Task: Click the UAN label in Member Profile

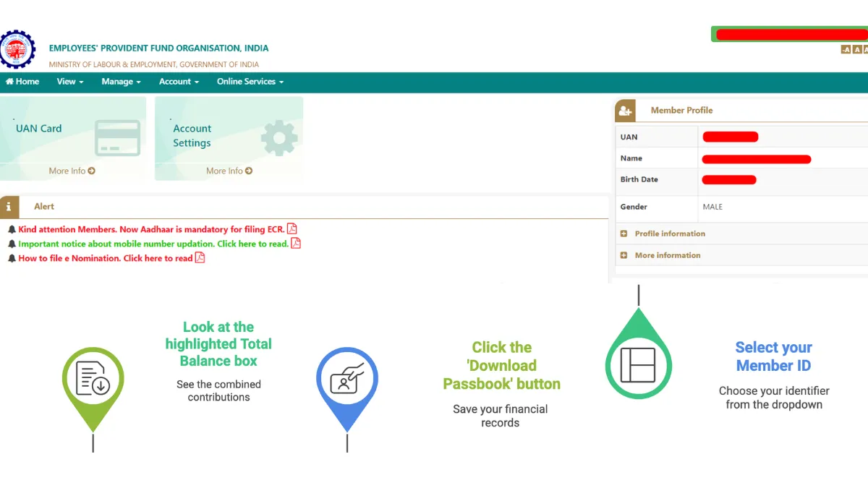Action: point(629,137)
